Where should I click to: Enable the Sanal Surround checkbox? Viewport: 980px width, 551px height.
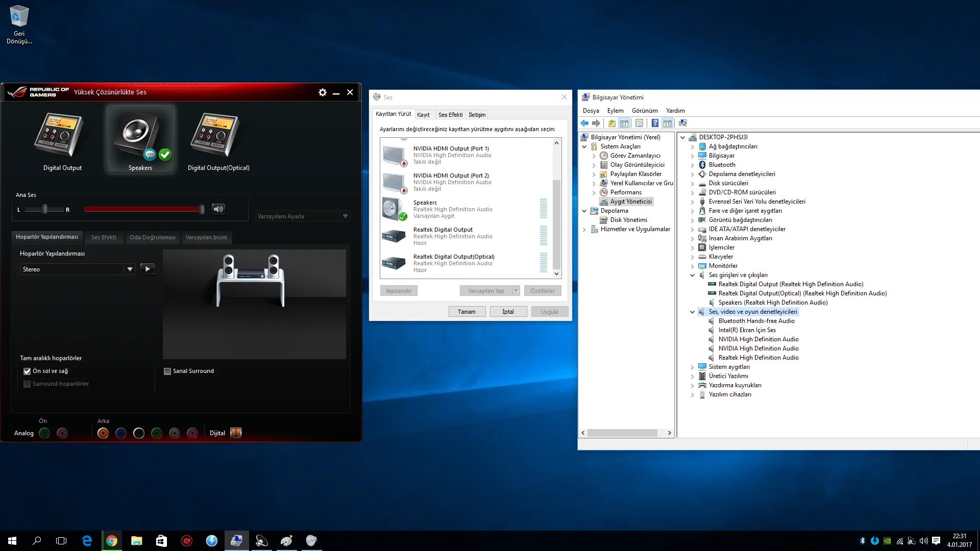[167, 371]
